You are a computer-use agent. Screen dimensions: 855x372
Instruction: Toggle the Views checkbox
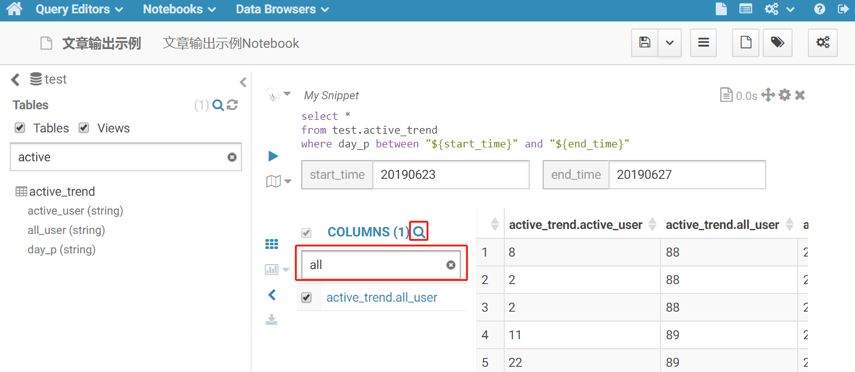click(84, 128)
